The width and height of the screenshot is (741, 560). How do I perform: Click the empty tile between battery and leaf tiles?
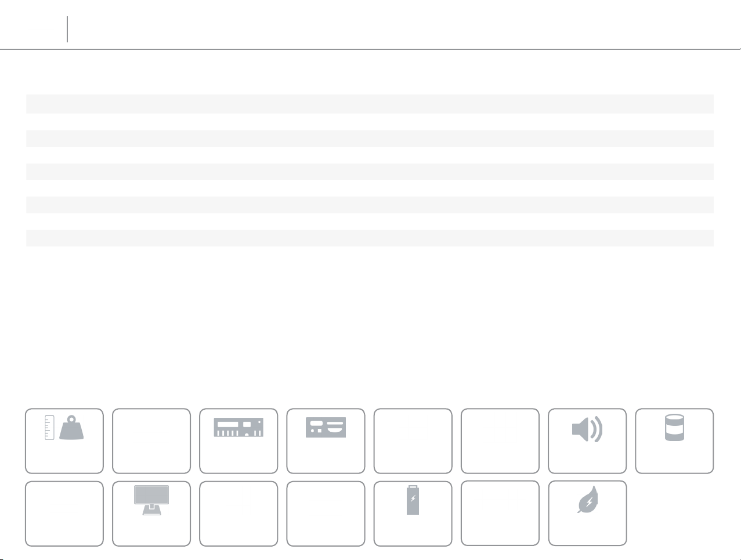[x=500, y=513]
